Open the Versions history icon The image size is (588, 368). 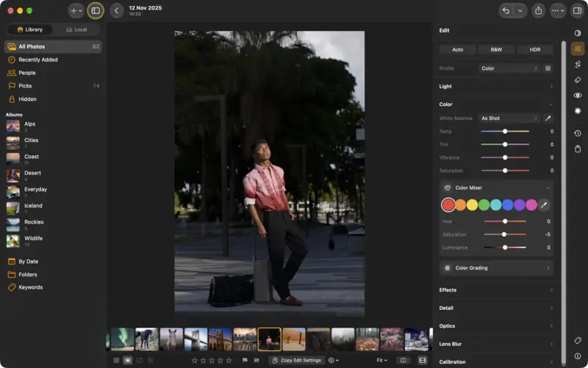[x=578, y=133]
